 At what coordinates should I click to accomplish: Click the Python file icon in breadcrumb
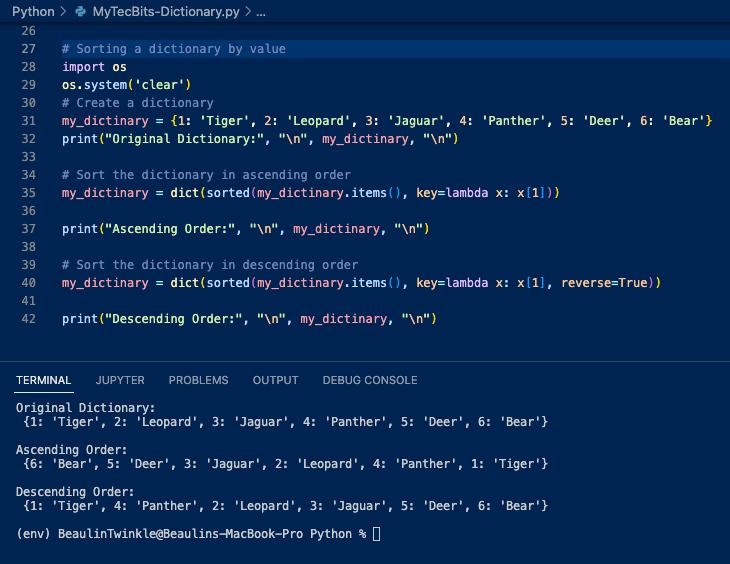81,12
